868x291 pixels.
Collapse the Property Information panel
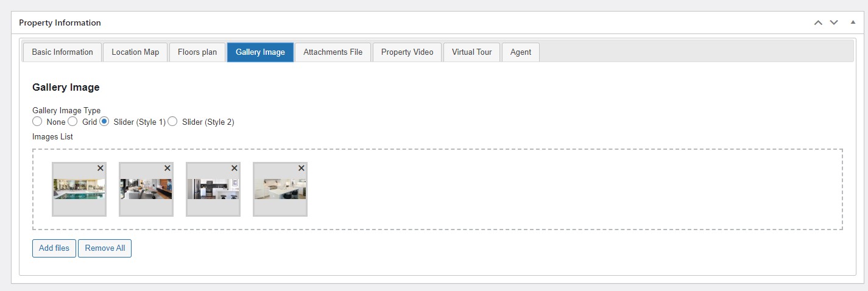(853, 22)
